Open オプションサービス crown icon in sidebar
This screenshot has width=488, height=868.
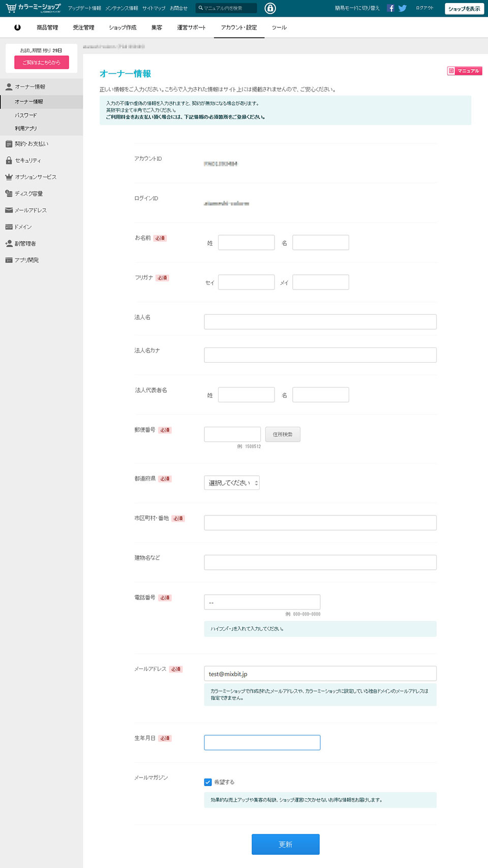tap(9, 177)
